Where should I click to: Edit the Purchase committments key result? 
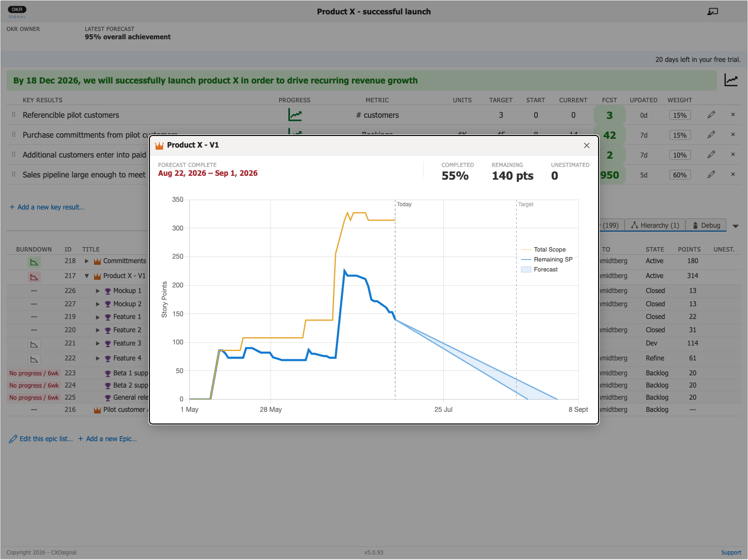[x=711, y=135]
